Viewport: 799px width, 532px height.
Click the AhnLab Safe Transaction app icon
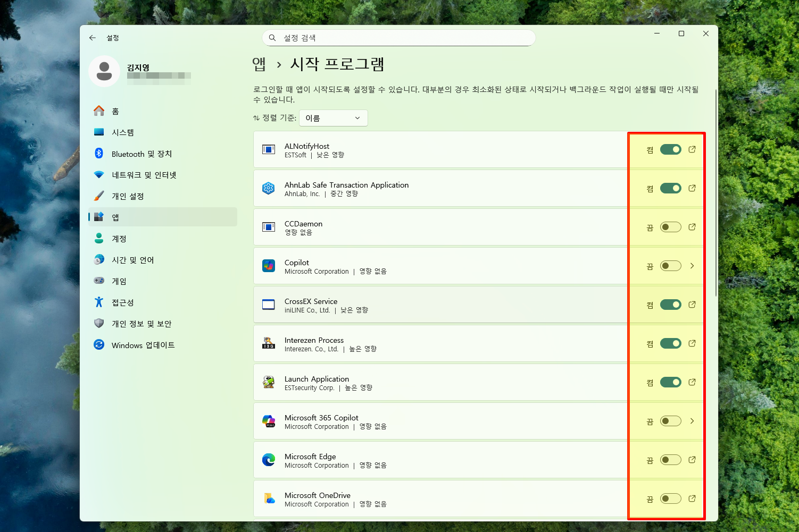[x=269, y=188]
